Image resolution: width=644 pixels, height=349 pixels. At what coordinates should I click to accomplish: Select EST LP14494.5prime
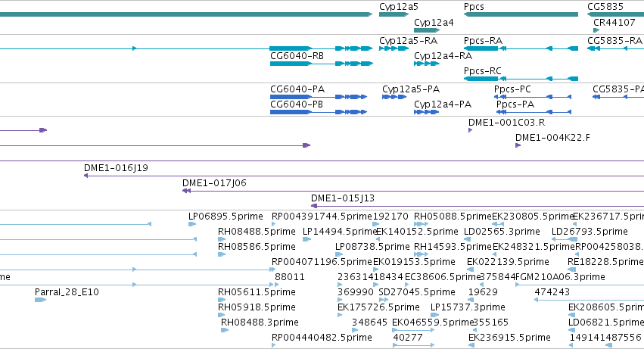[340, 232]
